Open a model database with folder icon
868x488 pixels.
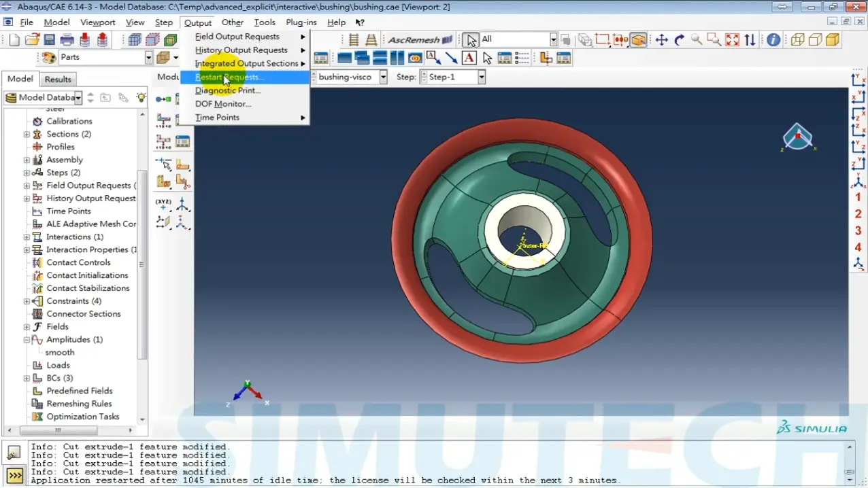click(32, 40)
